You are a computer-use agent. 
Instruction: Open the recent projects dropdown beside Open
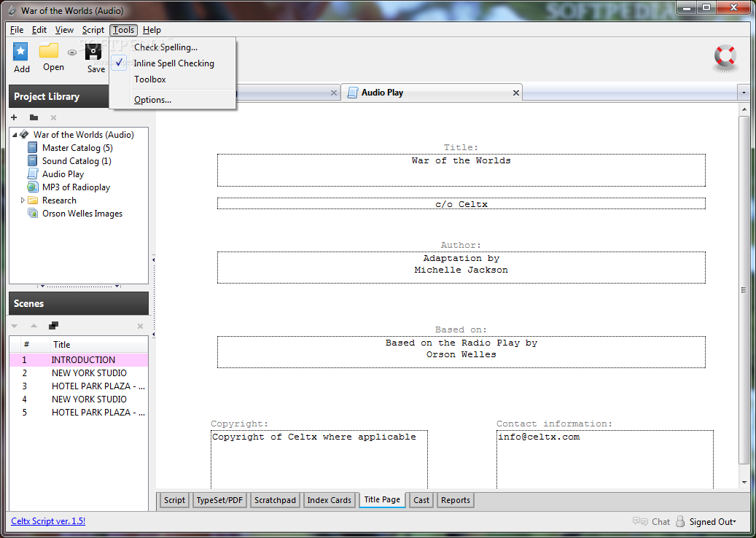pos(72,52)
